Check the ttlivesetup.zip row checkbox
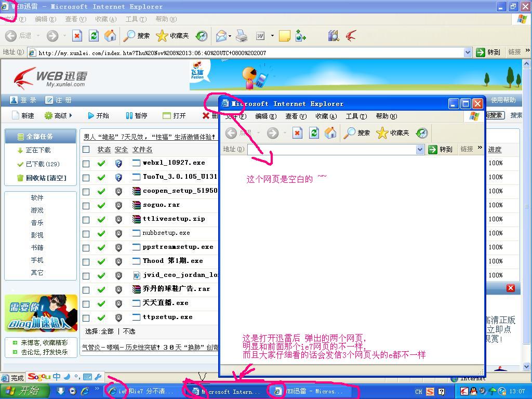This screenshot has height=399, width=532. click(x=86, y=220)
